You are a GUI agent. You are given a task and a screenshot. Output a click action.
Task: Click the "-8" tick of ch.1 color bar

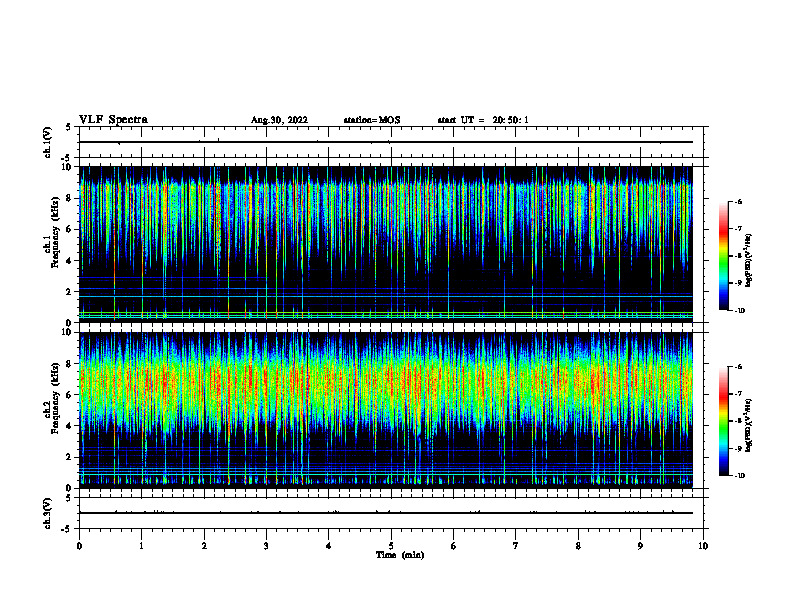[x=738, y=256]
